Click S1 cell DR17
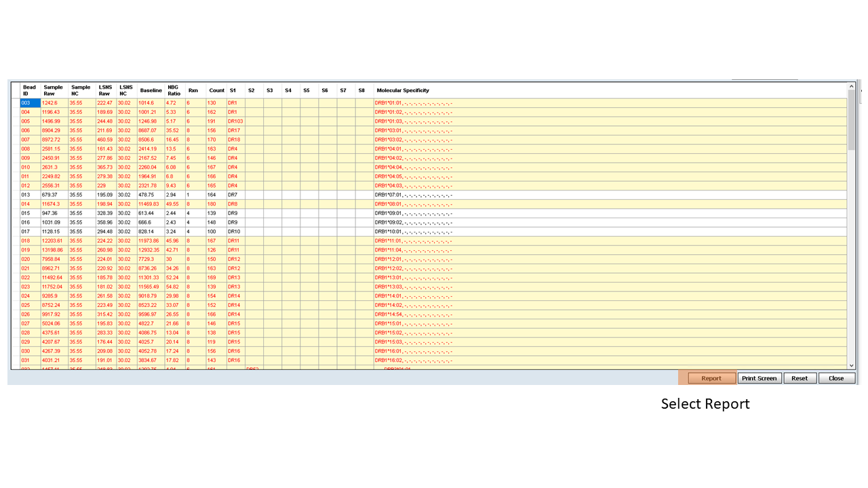 235,130
